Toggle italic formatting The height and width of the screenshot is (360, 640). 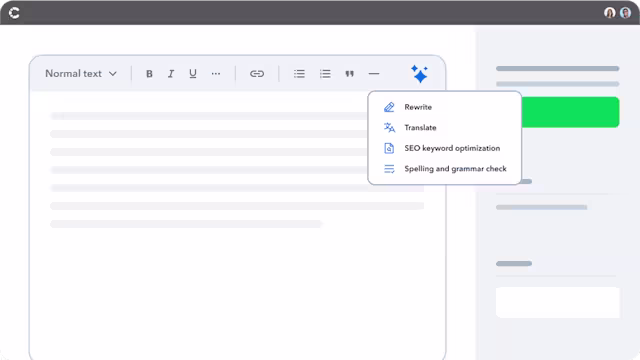(x=171, y=74)
